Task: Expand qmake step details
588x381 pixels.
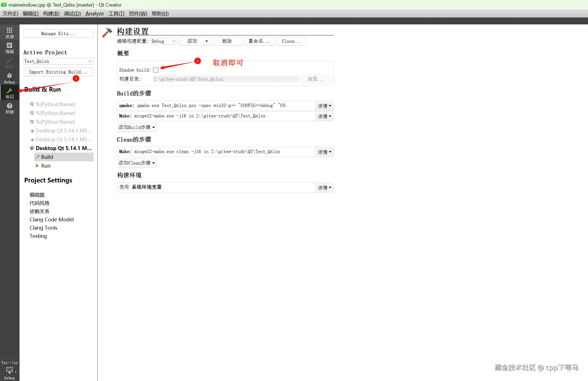Action: pyautogui.click(x=324, y=106)
